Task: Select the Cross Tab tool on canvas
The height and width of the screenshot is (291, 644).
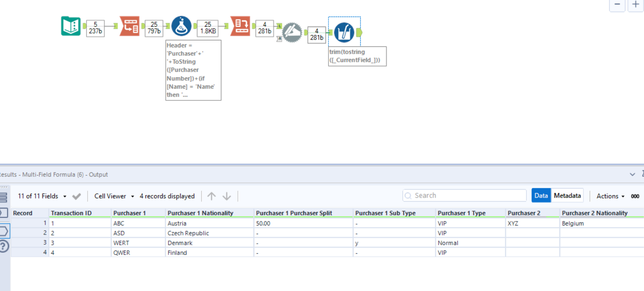Action: coord(240,25)
